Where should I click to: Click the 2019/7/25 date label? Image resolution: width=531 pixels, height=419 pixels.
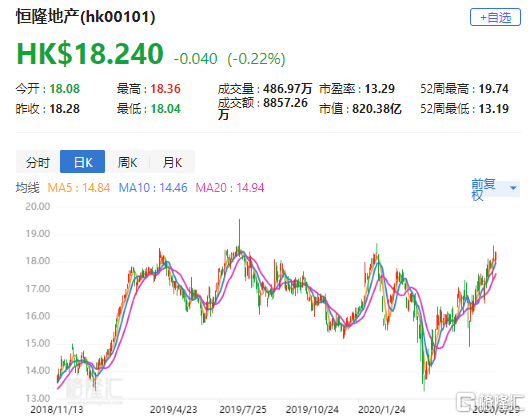[243, 410]
